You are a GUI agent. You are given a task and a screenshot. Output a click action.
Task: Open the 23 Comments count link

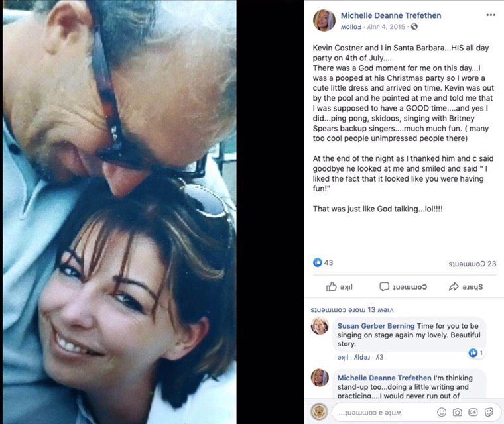(472, 264)
